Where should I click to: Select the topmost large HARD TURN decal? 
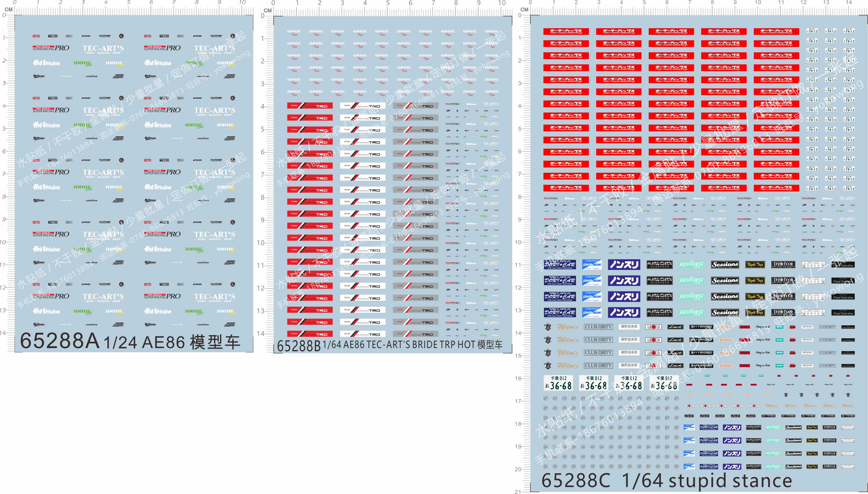pyautogui.click(x=659, y=264)
